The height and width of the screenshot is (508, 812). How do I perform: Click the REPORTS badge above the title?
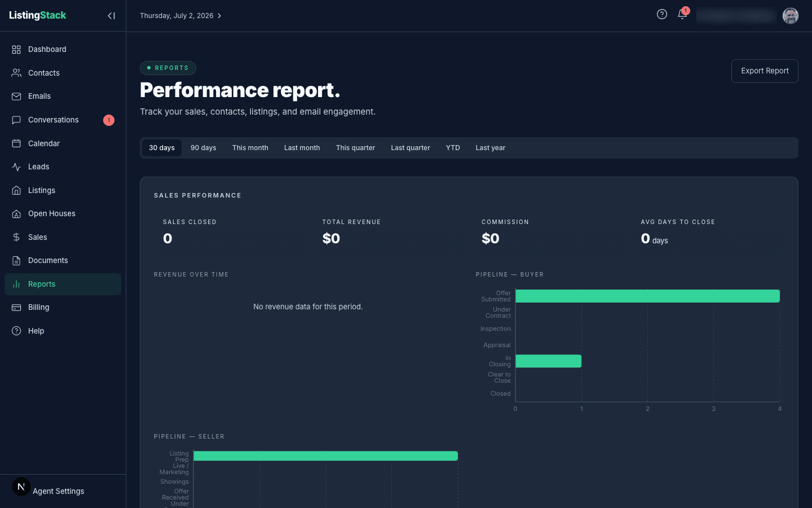pos(168,68)
